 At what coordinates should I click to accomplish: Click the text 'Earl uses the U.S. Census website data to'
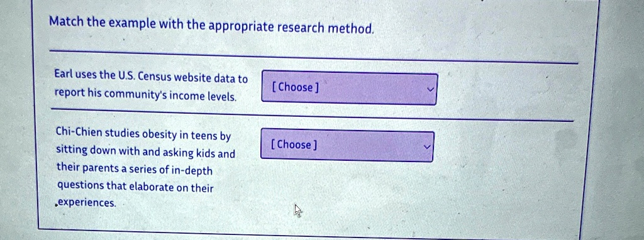pos(151,76)
